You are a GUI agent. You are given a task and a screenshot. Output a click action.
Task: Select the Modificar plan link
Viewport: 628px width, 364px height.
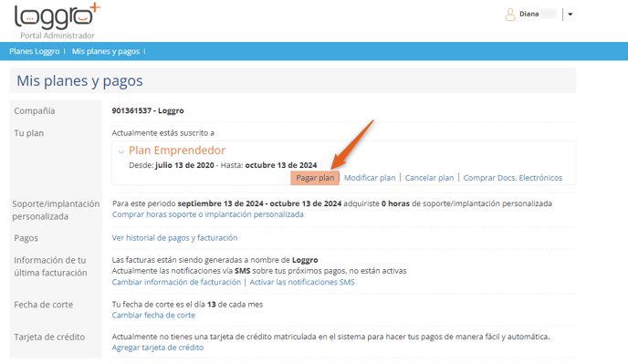pos(370,178)
